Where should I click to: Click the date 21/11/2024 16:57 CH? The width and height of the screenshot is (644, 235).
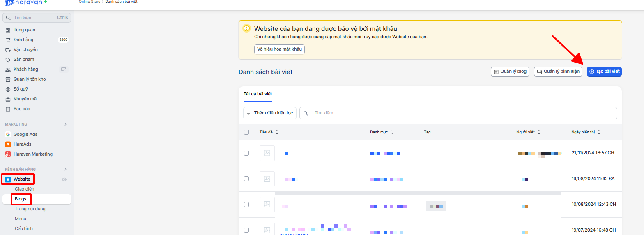coord(593,153)
